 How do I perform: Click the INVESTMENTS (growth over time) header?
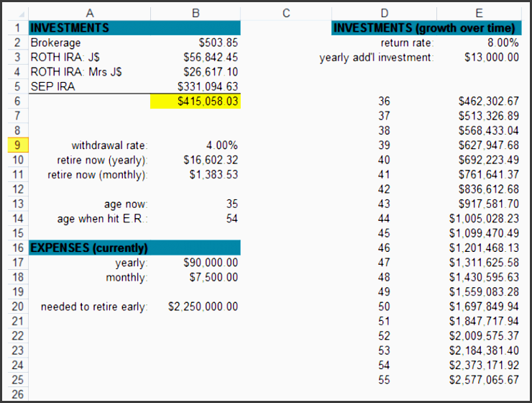(426, 28)
